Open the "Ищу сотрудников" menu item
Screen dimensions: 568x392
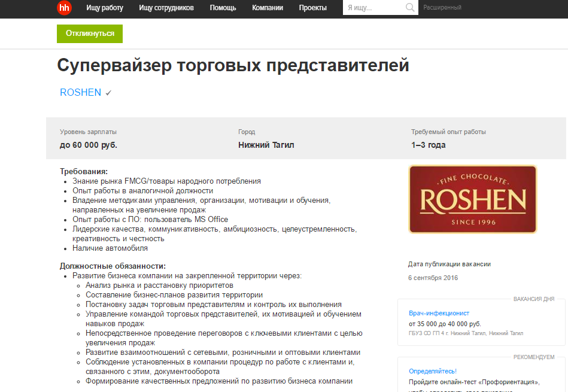(x=166, y=8)
